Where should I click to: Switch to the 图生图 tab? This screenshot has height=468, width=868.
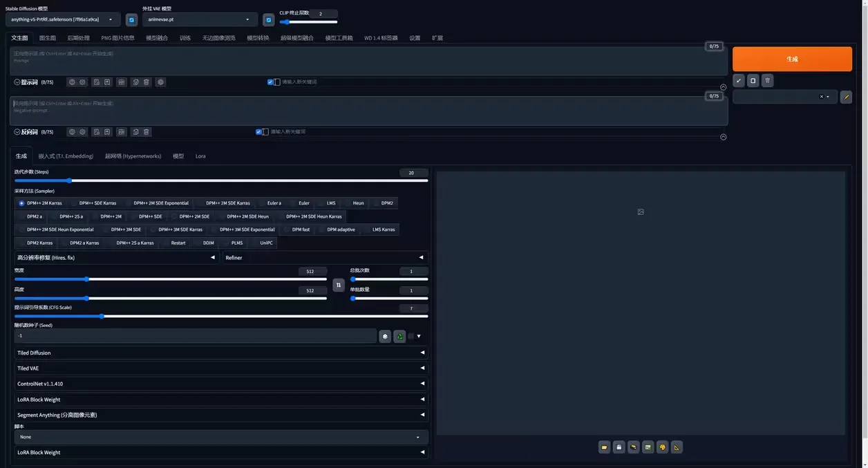tap(48, 38)
